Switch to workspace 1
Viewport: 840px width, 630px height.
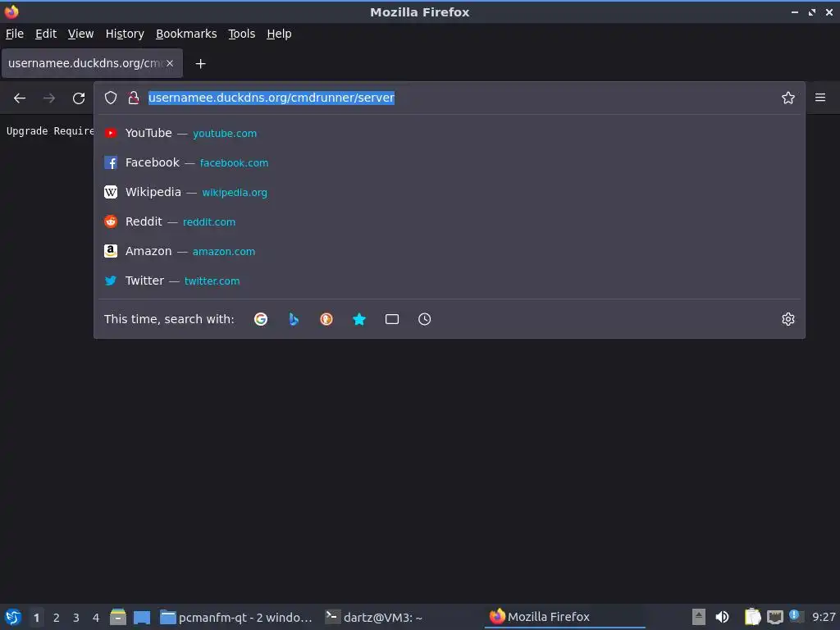pyautogui.click(x=36, y=618)
